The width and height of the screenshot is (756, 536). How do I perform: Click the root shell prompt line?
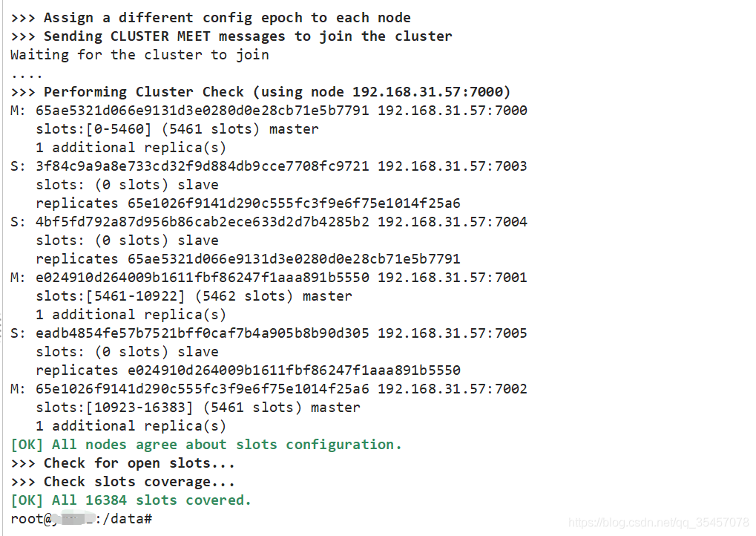(82, 519)
